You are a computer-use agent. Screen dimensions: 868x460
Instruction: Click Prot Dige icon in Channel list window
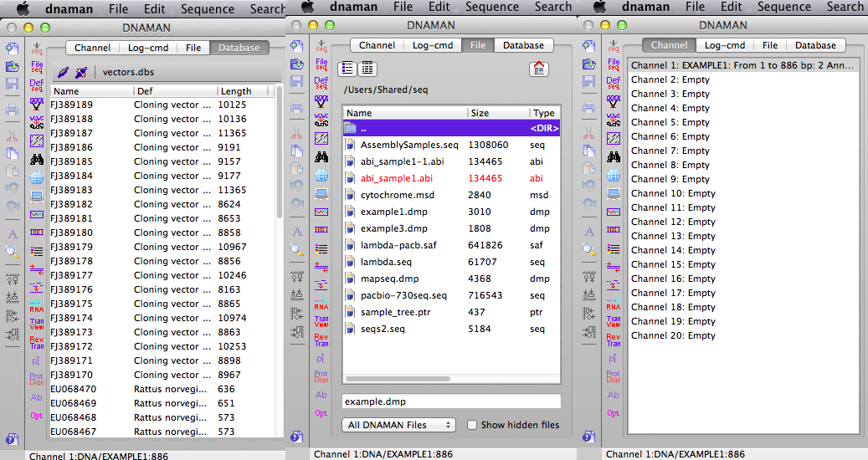point(614,376)
